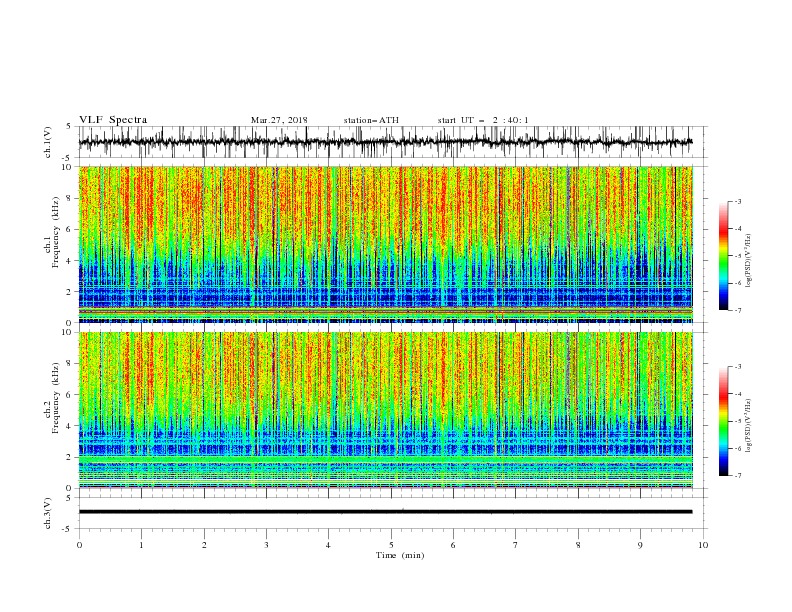Click the ch.1 color bar 'log(PSD)(V²/Hz)' label
The width and height of the screenshot is (792, 612).
(x=749, y=261)
